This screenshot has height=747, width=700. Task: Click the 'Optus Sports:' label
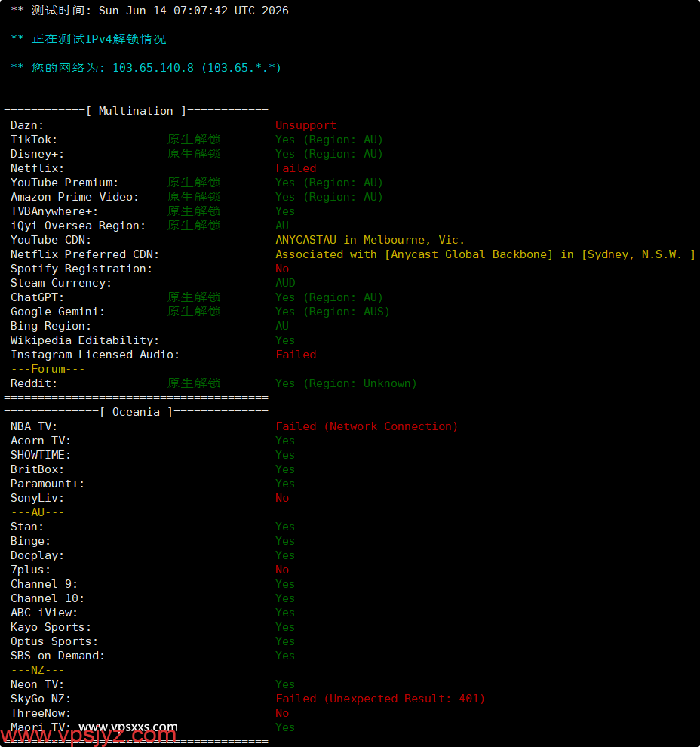54,641
